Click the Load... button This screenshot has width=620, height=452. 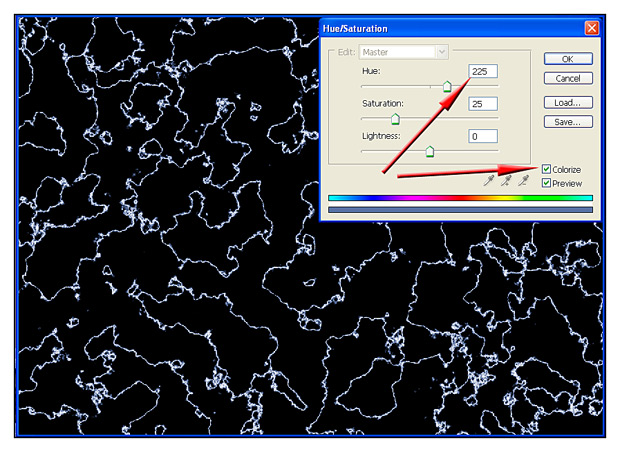pyautogui.click(x=568, y=103)
